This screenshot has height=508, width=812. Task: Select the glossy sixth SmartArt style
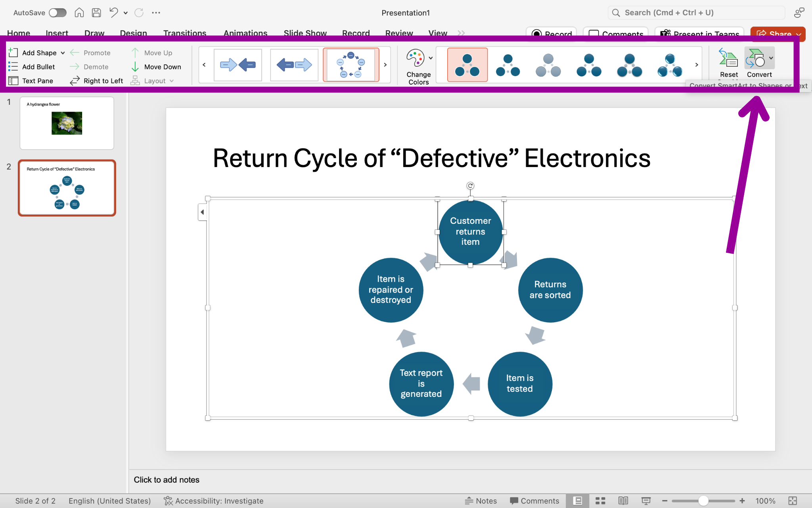670,65
